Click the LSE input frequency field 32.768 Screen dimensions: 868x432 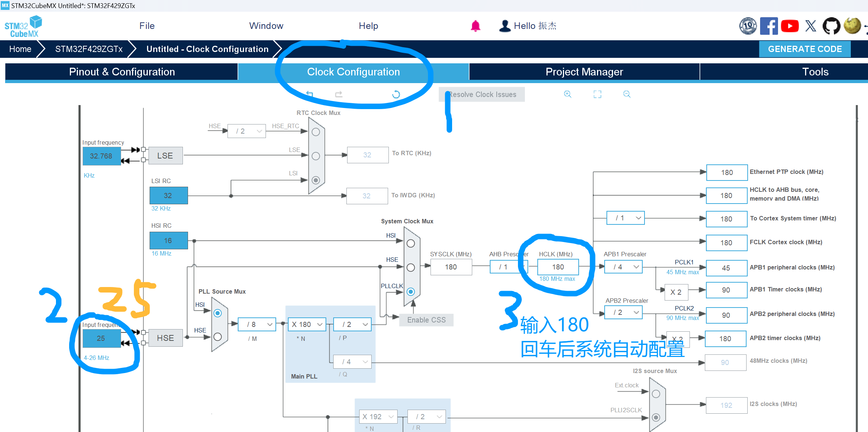(x=102, y=156)
